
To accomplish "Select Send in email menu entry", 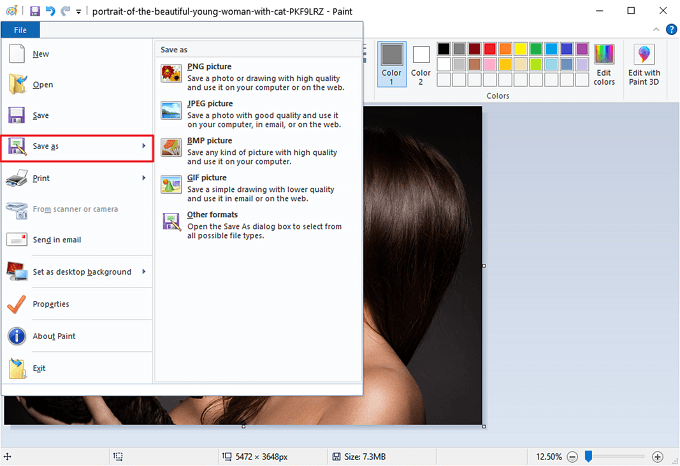I will tap(77, 240).
